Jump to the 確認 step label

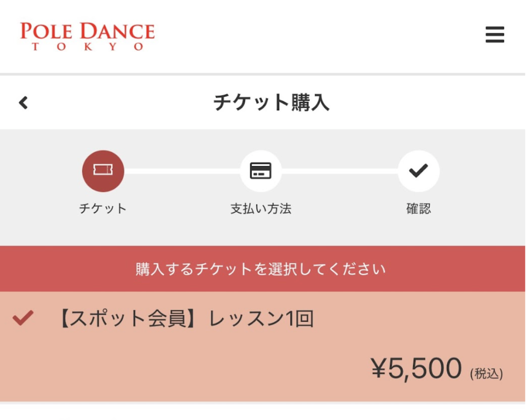click(418, 209)
